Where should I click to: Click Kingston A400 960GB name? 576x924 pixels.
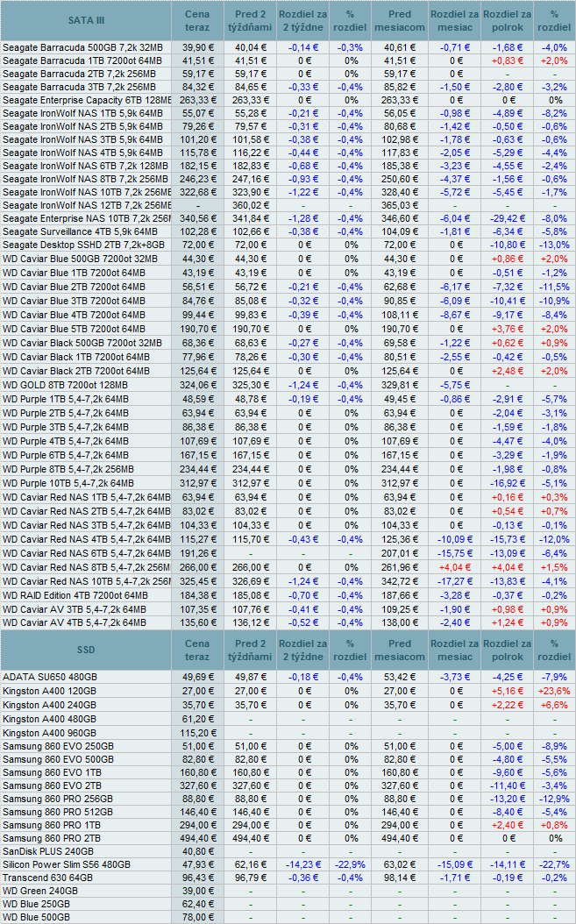[49, 733]
